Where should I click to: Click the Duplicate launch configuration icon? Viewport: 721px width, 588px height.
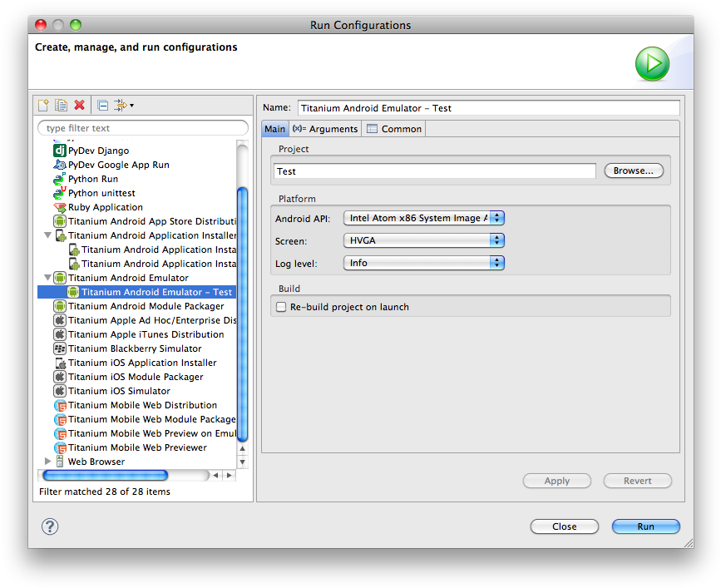[x=62, y=106]
